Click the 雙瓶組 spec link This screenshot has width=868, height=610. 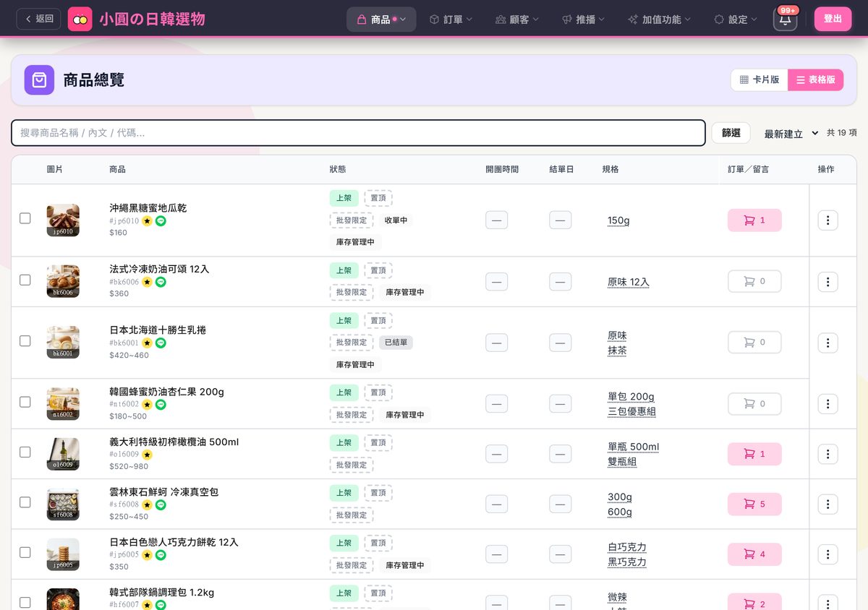(622, 462)
